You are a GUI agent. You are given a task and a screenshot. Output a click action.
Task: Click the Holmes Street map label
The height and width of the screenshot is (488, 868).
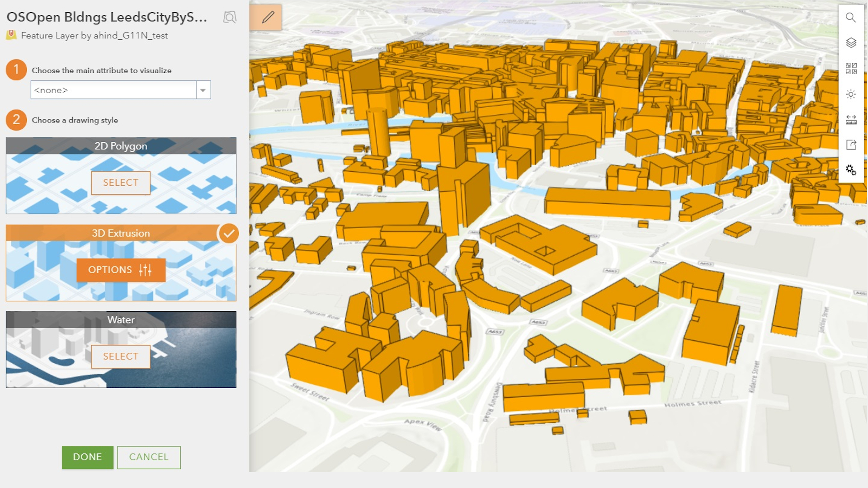click(693, 404)
